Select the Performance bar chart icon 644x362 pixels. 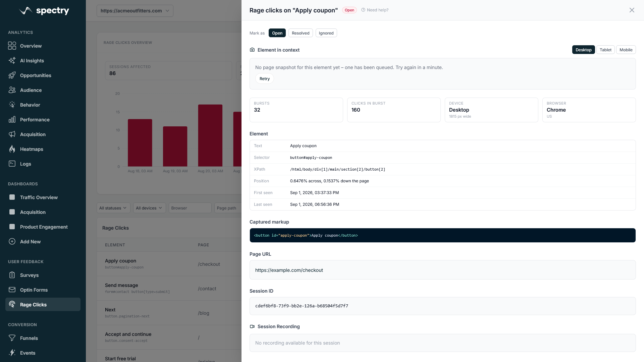pyautogui.click(x=12, y=120)
